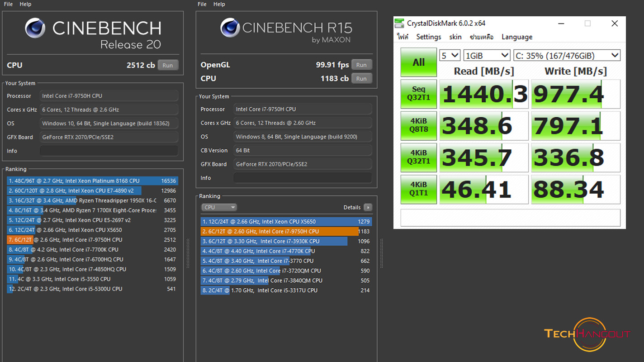Select Core i7-6700HQ ranking row

[x=92, y=259]
